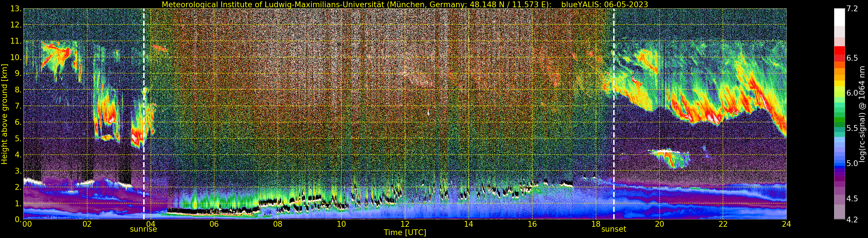Click the white top segment of the colorbar
The image size is (868, 238).
click(839, 17)
